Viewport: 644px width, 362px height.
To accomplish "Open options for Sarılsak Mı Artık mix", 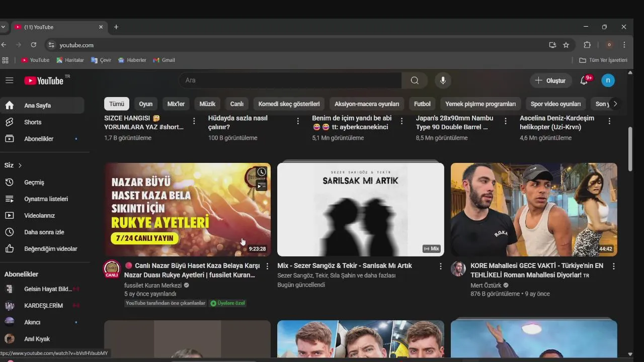I will (x=440, y=266).
